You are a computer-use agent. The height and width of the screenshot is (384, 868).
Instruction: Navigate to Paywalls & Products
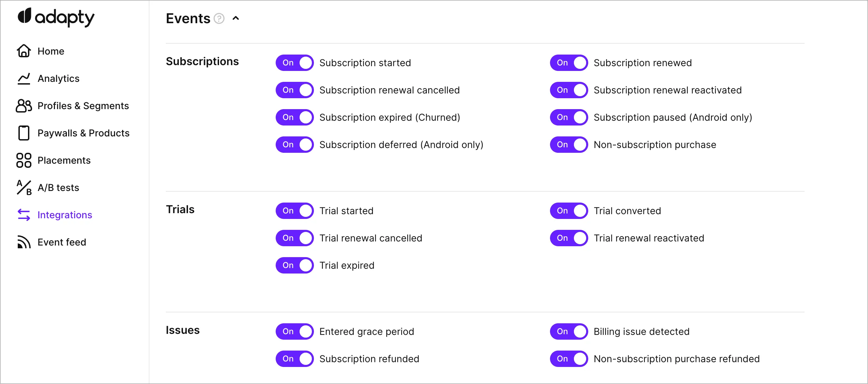click(x=84, y=133)
